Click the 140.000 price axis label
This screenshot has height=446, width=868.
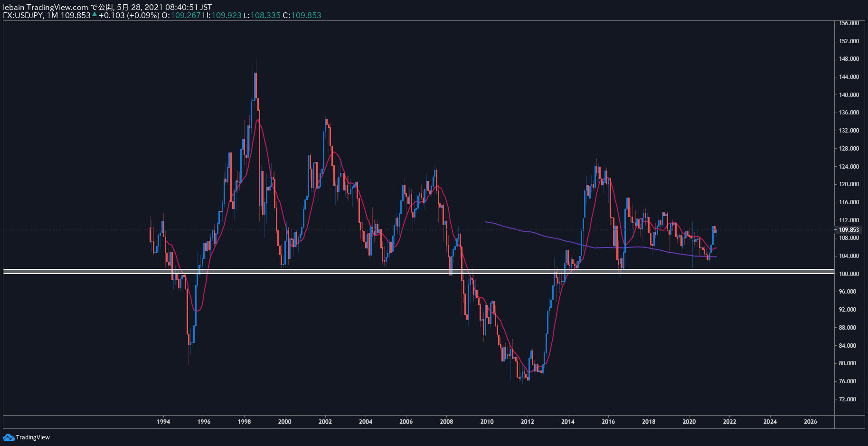pyautogui.click(x=849, y=95)
